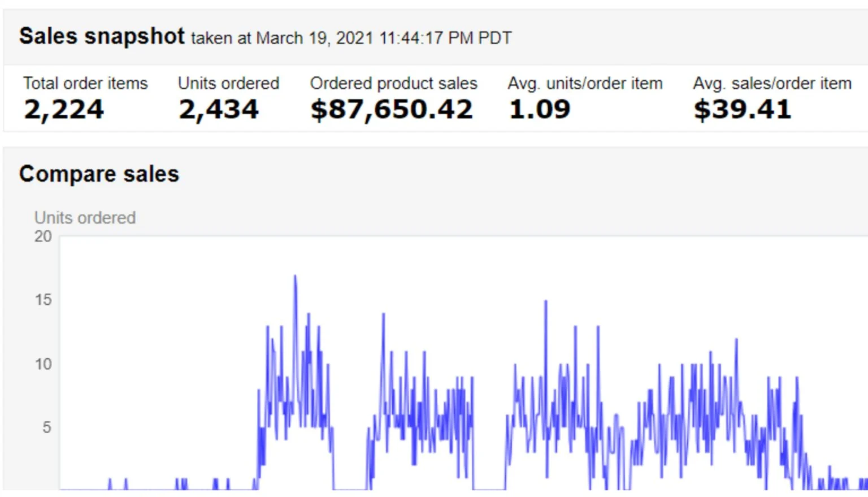Select the Ordered product sales label
The image size is (868, 497).
393,83
